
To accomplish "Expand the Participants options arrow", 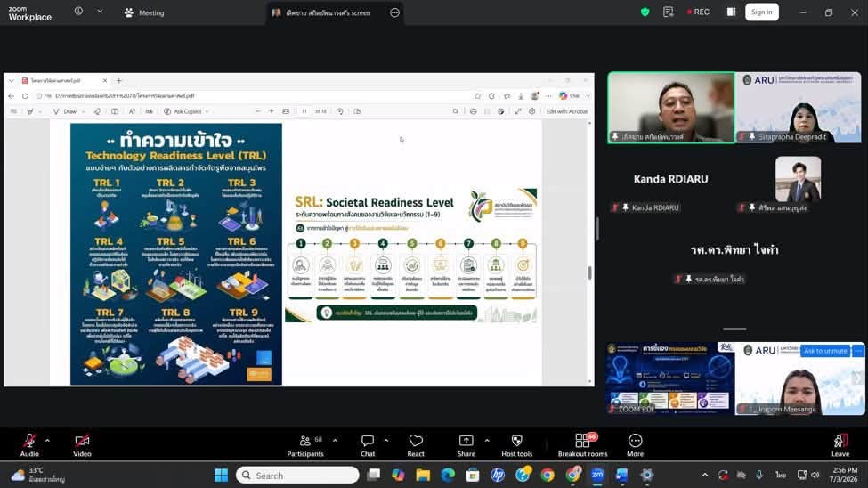I will click(x=335, y=441).
